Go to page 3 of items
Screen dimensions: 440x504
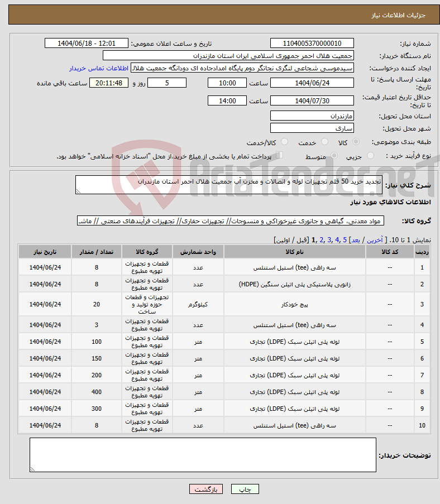[x=329, y=240]
